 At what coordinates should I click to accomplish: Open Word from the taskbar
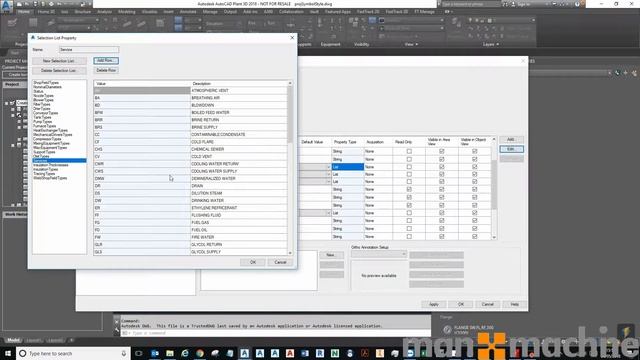tap(305, 353)
